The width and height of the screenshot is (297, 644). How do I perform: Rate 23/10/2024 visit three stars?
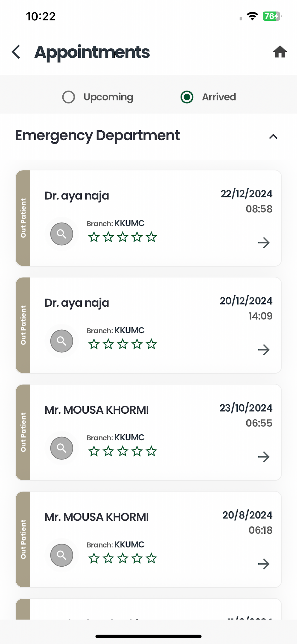pos(123,451)
